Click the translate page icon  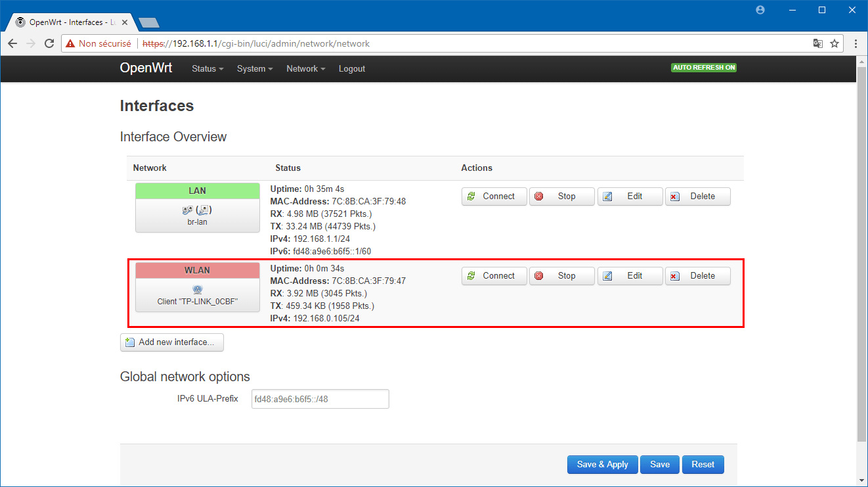coord(817,43)
